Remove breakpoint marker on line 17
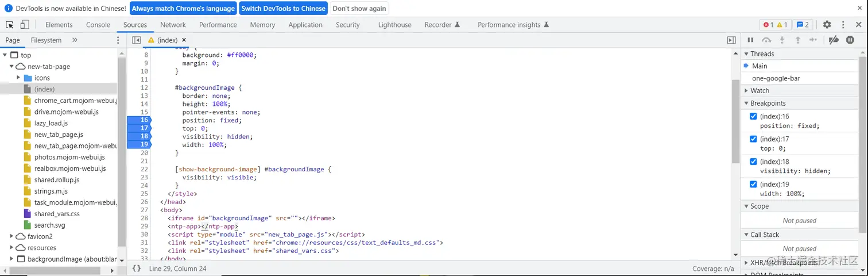The width and height of the screenshot is (868, 276). point(139,128)
